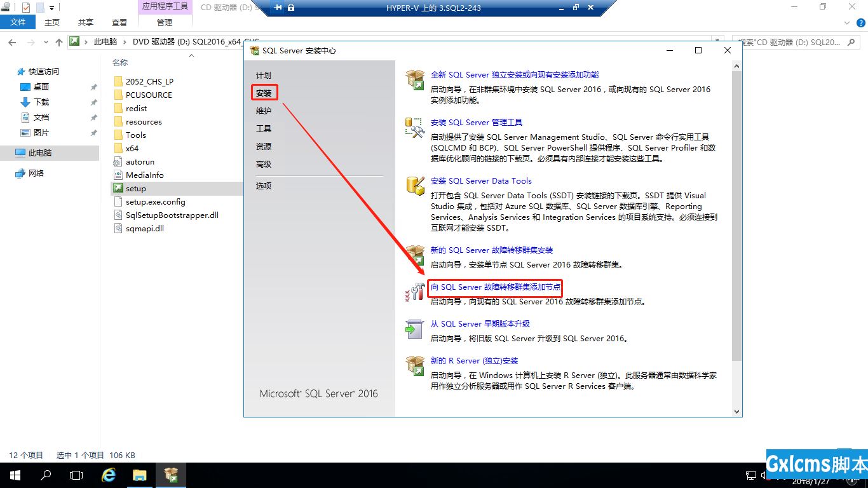This screenshot has width=868, height=488.
Task: Click the add node to failover cluster icon
Action: coord(415,292)
